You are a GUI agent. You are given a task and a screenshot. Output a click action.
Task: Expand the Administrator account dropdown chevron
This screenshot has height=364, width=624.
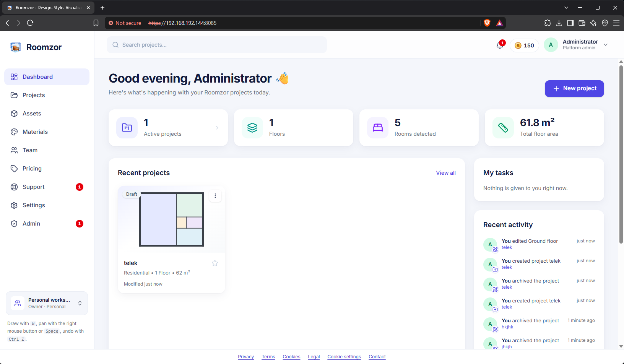coord(606,45)
